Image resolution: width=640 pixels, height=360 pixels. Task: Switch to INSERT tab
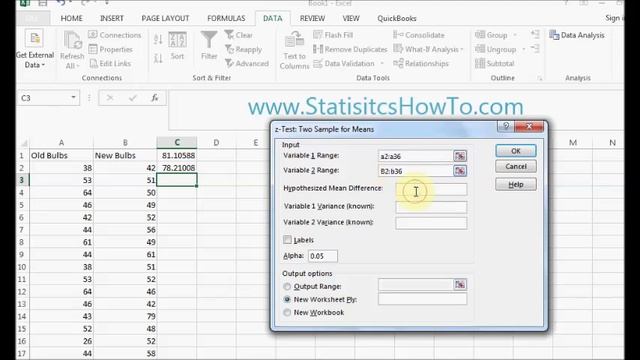112,18
